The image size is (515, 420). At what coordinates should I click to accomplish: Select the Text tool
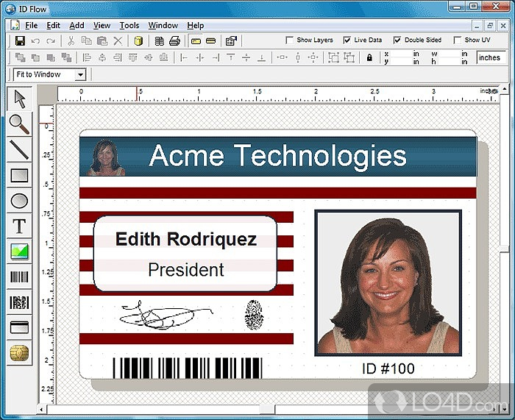19,226
